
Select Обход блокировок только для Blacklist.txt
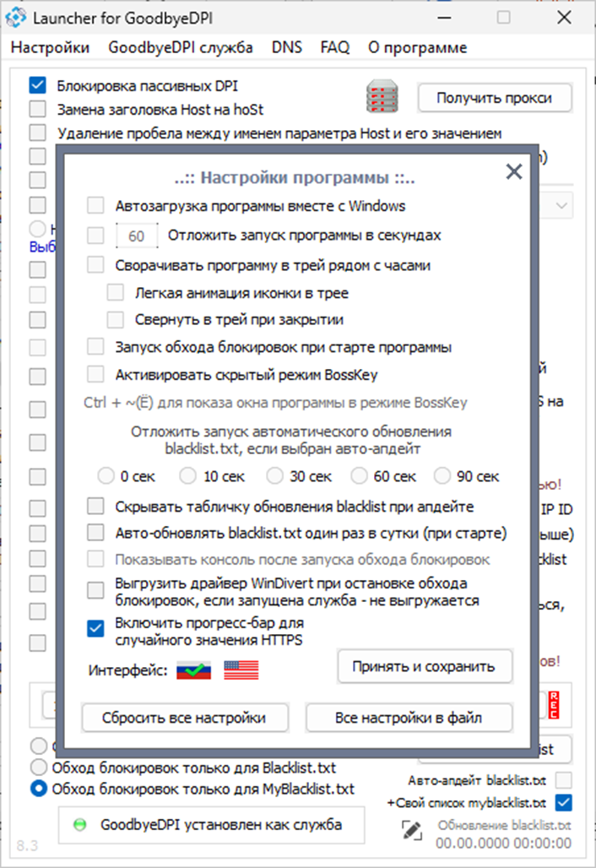tap(39, 768)
